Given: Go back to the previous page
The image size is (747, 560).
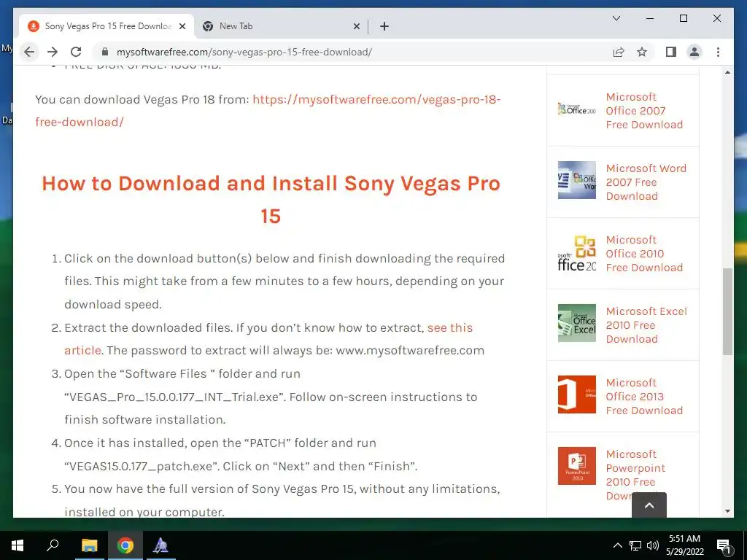Looking at the screenshot, I should pos(29,52).
